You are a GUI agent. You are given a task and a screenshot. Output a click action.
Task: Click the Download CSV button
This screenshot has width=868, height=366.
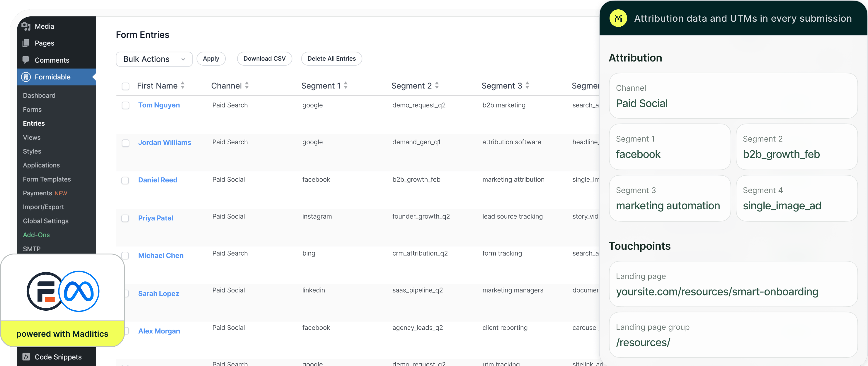click(x=265, y=59)
